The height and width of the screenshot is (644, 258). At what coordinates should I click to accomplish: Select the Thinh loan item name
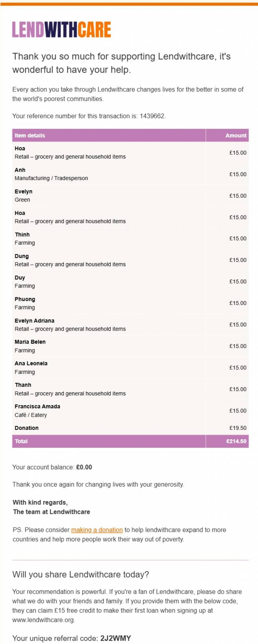pos(22,234)
